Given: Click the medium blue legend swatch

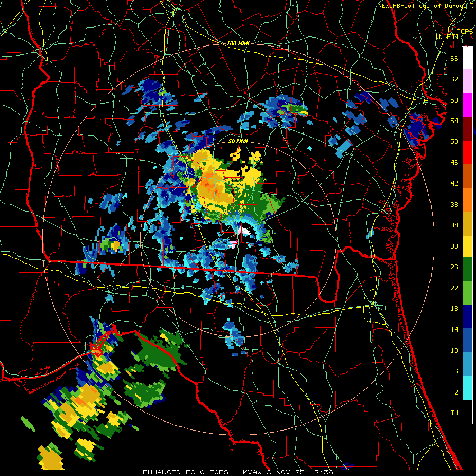Looking at the screenshot, I should [x=467, y=340].
